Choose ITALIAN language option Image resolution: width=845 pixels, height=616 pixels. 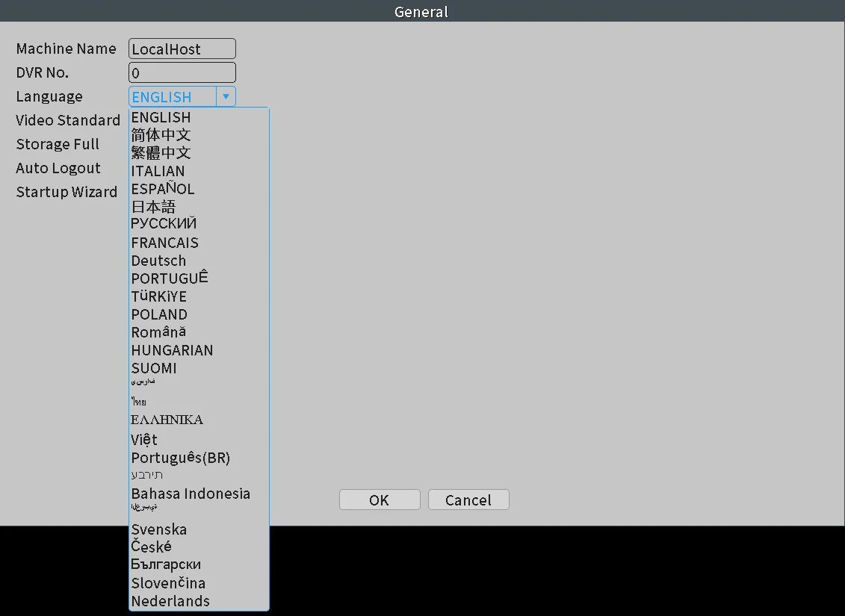[199, 171]
